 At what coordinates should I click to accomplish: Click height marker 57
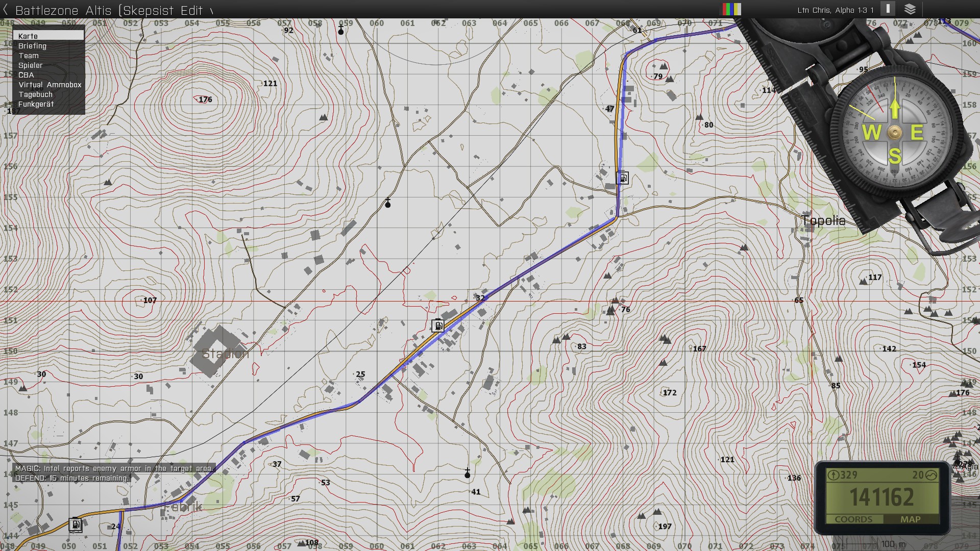(x=295, y=499)
